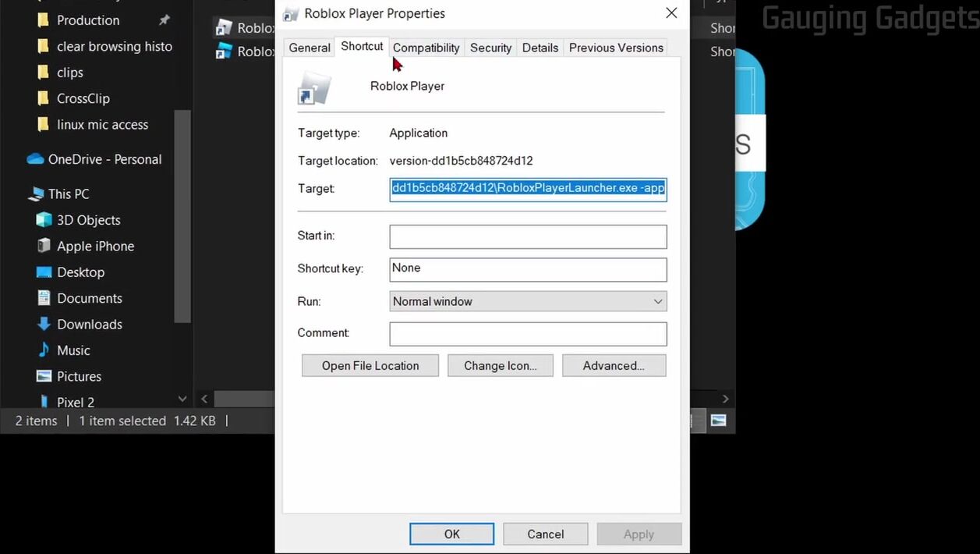This screenshot has height=554, width=980.
Task: Switch to the General tab
Action: pos(310,48)
